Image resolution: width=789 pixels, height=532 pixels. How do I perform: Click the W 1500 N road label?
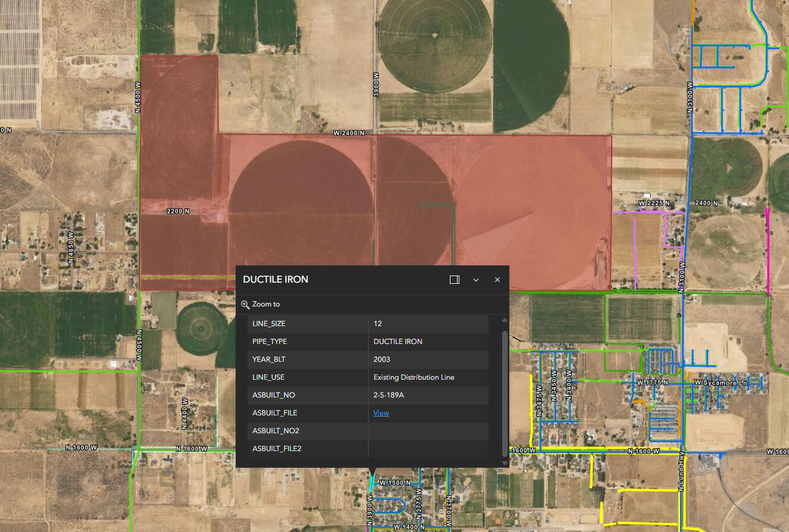coord(395,483)
